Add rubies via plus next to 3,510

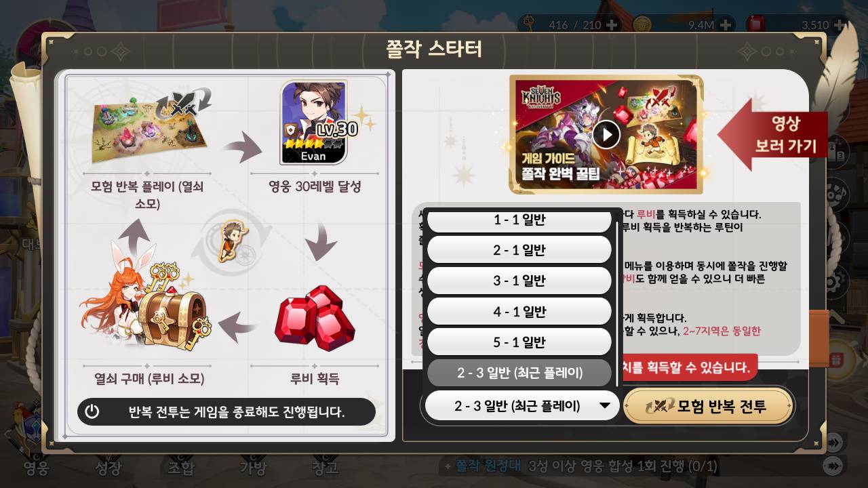(840, 25)
